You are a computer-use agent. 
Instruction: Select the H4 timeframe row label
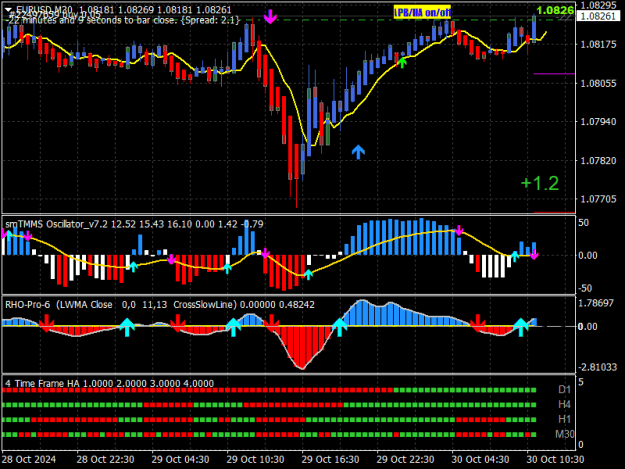[564, 404]
